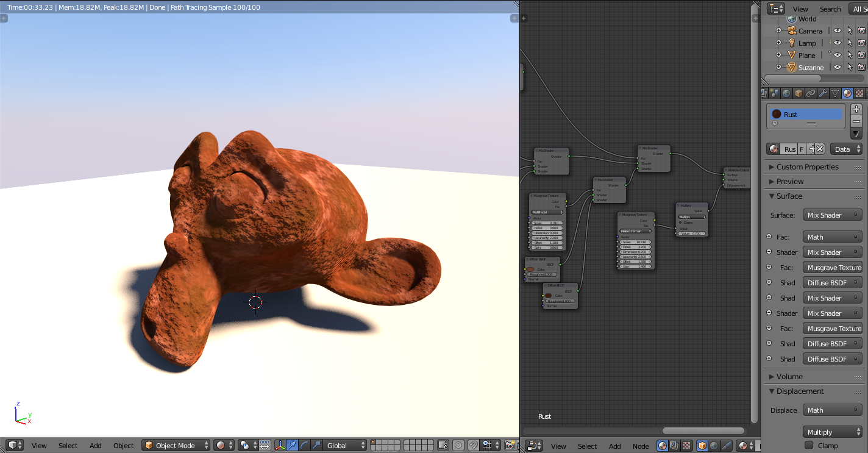
Task: Open the Node menu in node editor
Action: [640, 446]
